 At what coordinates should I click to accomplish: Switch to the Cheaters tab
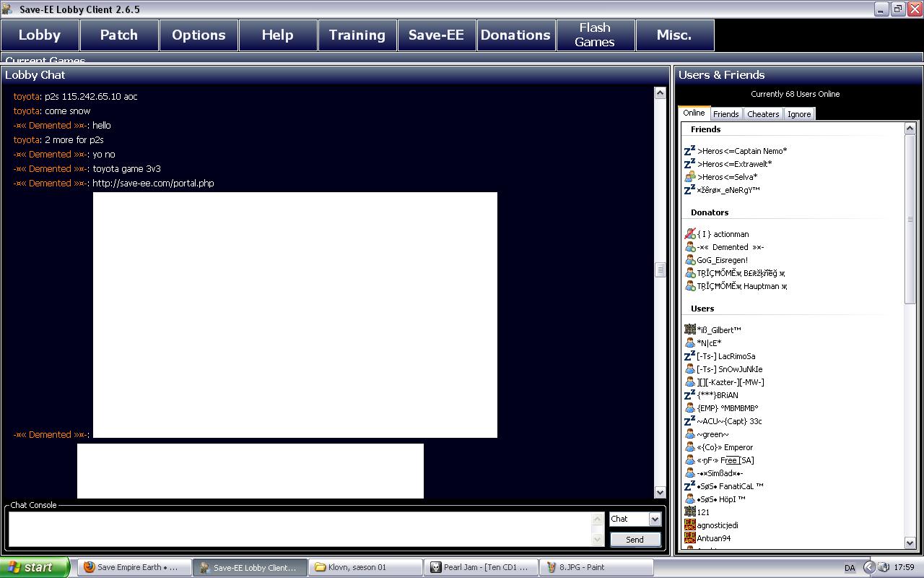point(763,114)
